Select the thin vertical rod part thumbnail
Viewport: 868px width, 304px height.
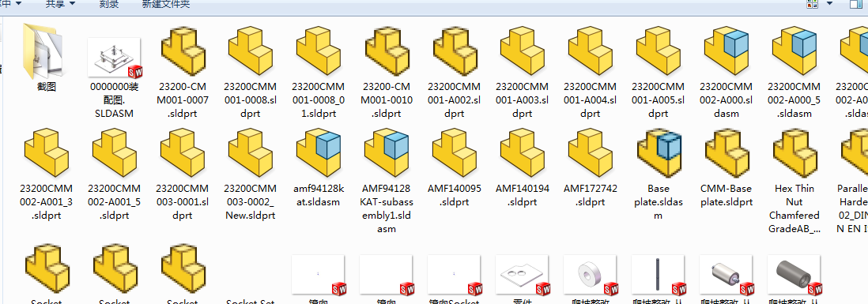click(659, 275)
